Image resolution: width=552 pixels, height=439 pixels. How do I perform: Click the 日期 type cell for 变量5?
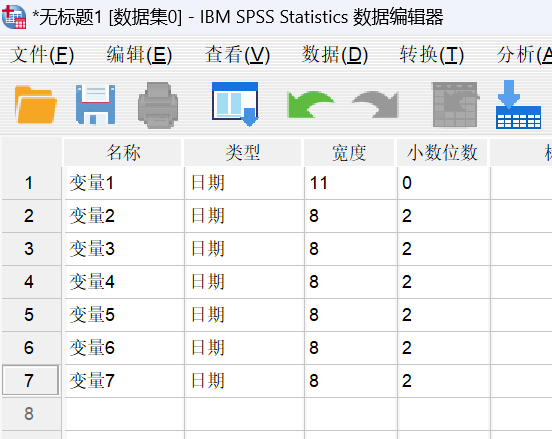click(x=245, y=315)
